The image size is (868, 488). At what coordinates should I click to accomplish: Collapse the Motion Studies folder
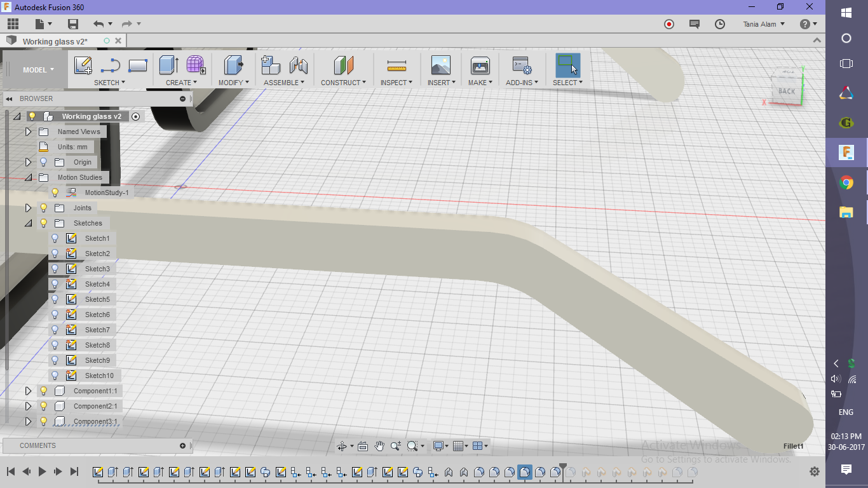(x=28, y=177)
